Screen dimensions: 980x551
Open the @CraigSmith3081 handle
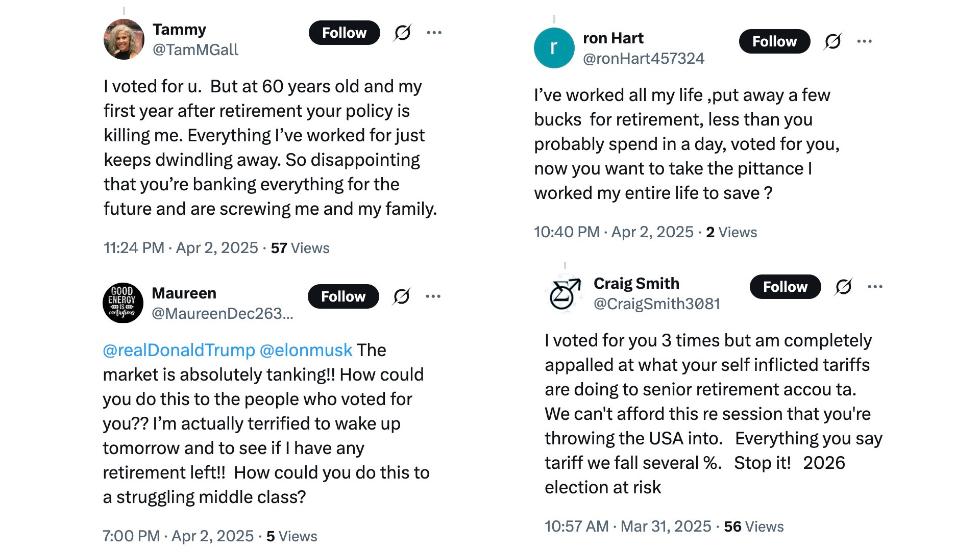[657, 304]
